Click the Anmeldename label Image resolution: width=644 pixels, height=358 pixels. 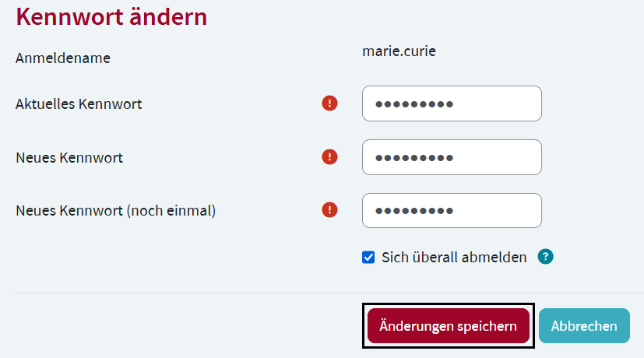(x=63, y=58)
